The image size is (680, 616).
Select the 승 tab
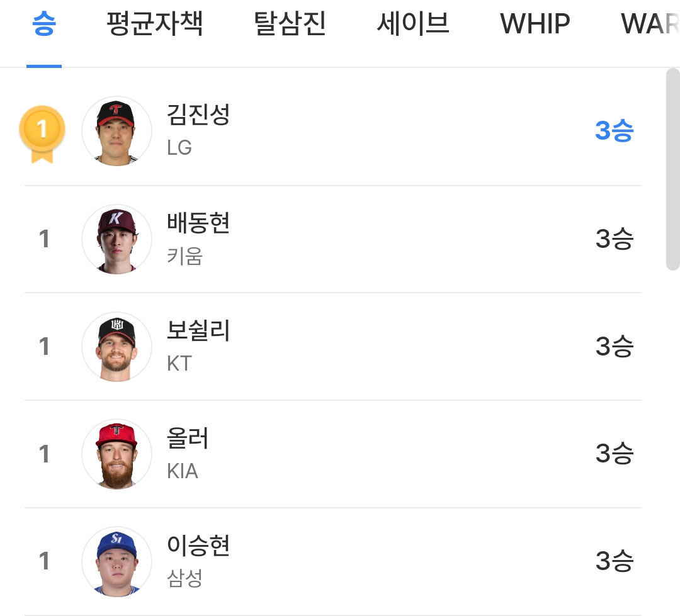44,25
